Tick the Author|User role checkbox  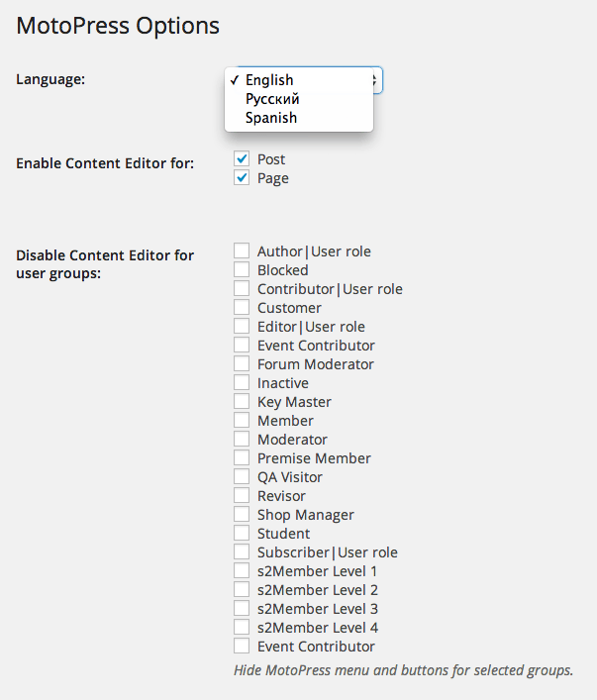pos(242,251)
